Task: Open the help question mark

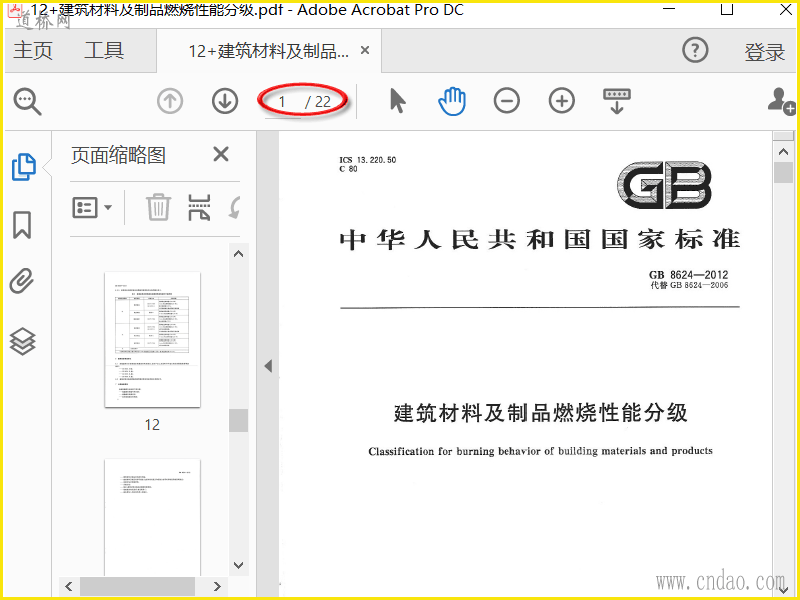Action: [695, 51]
